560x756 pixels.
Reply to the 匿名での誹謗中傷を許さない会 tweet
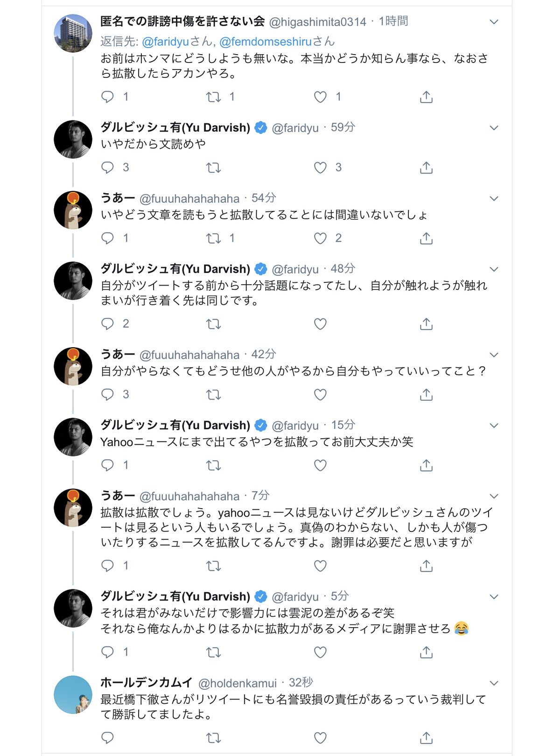[x=108, y=97]
